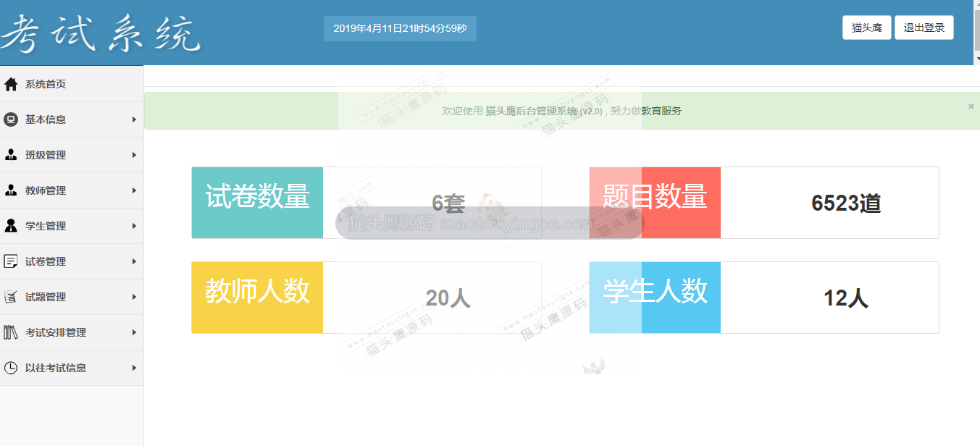Click the 教育服务 text in banner
This screenshot has width=980, height=446.
(x=661, y=111)
